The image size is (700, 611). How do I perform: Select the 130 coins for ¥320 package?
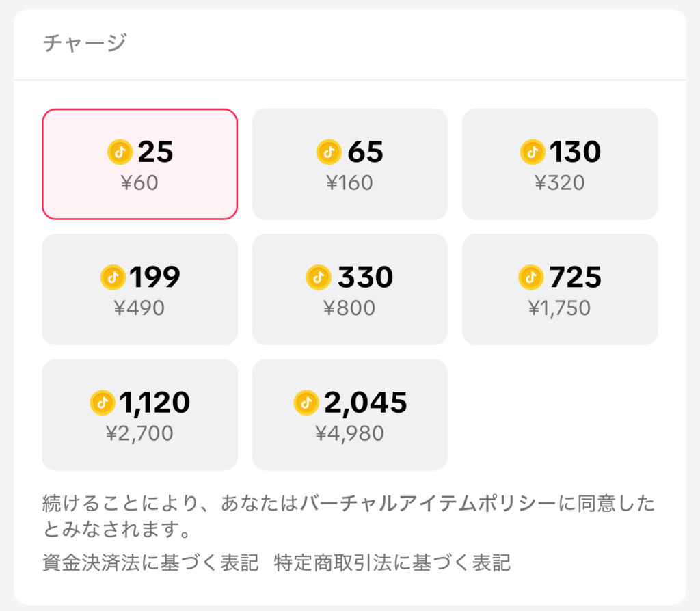pyautogui.click(x=560, y=163)
